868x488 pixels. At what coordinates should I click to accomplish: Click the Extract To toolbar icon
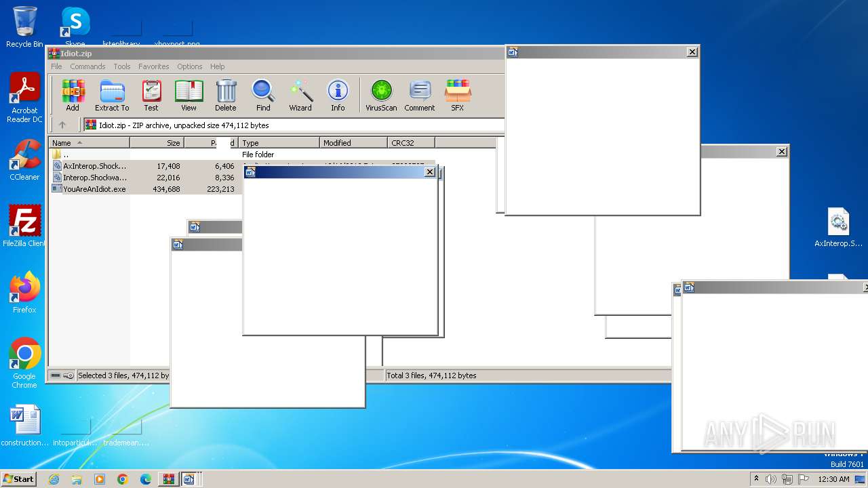click(112, 95)
